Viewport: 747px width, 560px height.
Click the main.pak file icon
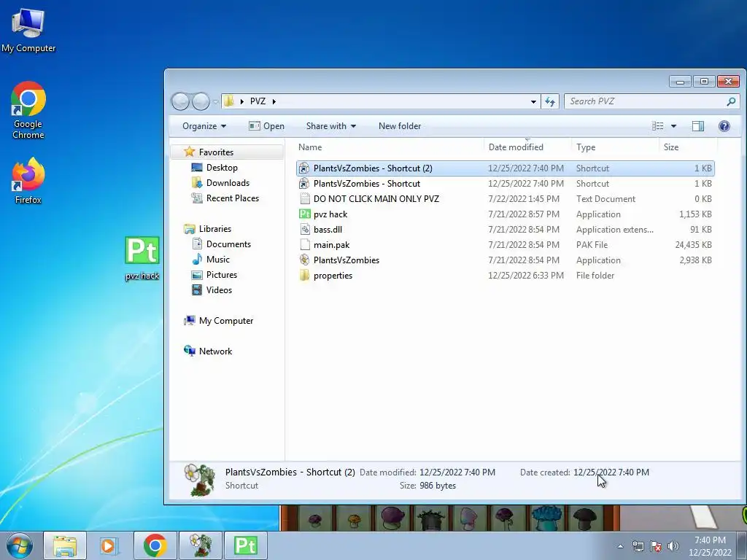(305, 245)
